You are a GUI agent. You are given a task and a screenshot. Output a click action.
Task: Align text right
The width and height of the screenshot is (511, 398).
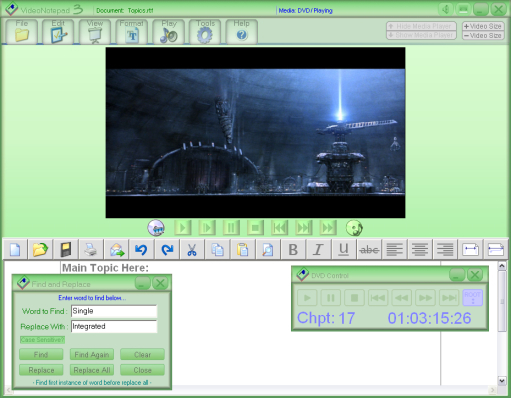pos(445,249)
